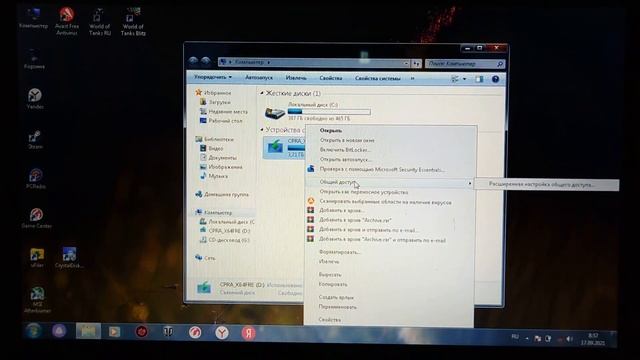Collapse the Жесткие диски group
640x360 pixels.
pyautogui.click(x=262, y=93)
